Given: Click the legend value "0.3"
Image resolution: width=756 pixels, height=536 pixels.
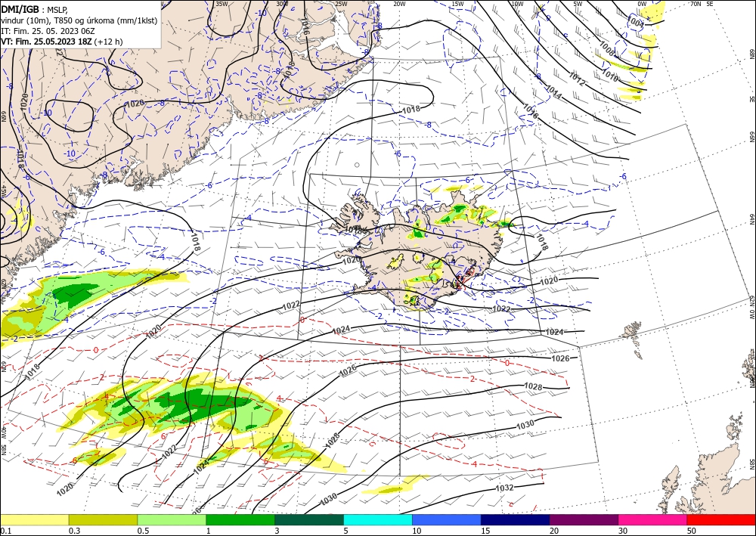Looking at the screenshot, I should click(74, 531).
